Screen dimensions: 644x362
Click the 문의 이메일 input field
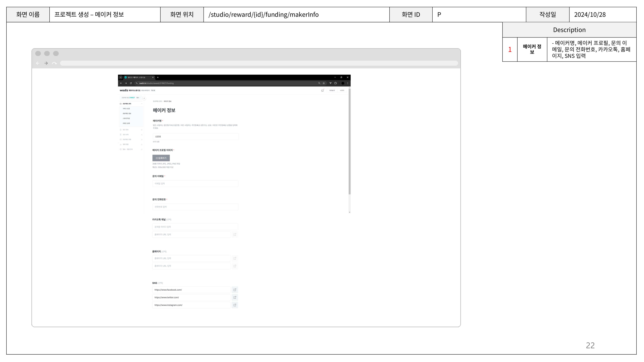click(195, 184)
